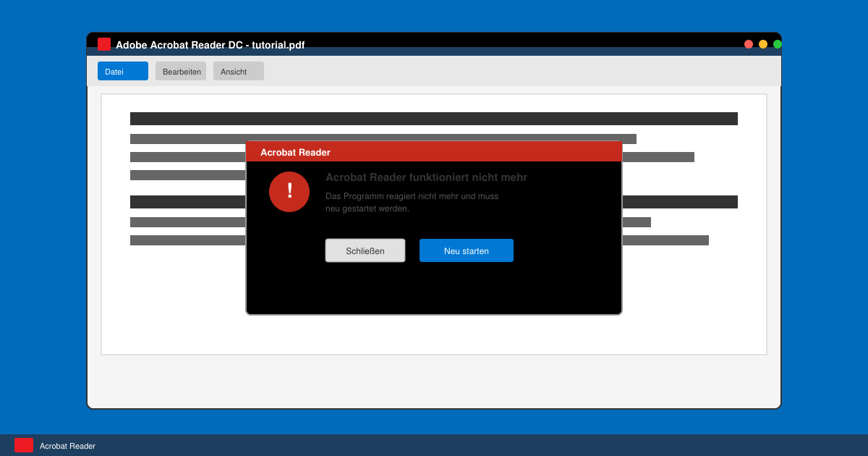Click the window title 'Adobe Acrobat Reader DC - tutorial.pdf'

pos(210,45)
